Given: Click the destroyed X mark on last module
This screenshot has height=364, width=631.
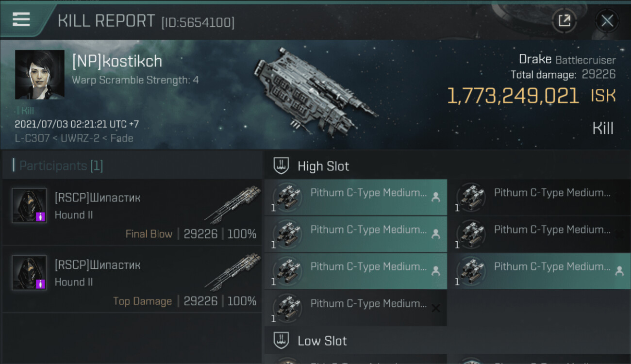Looking at the screenshot, I should point(436,308).
